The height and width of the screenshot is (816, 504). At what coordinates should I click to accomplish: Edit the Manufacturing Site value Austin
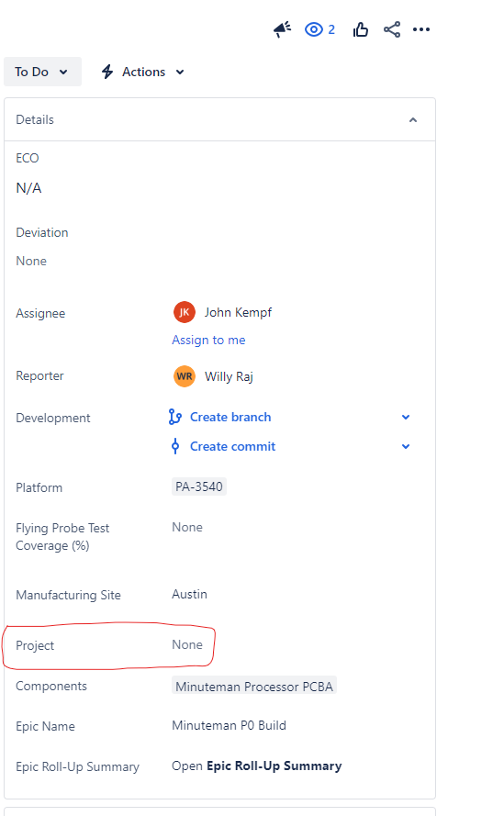point(189,594)
